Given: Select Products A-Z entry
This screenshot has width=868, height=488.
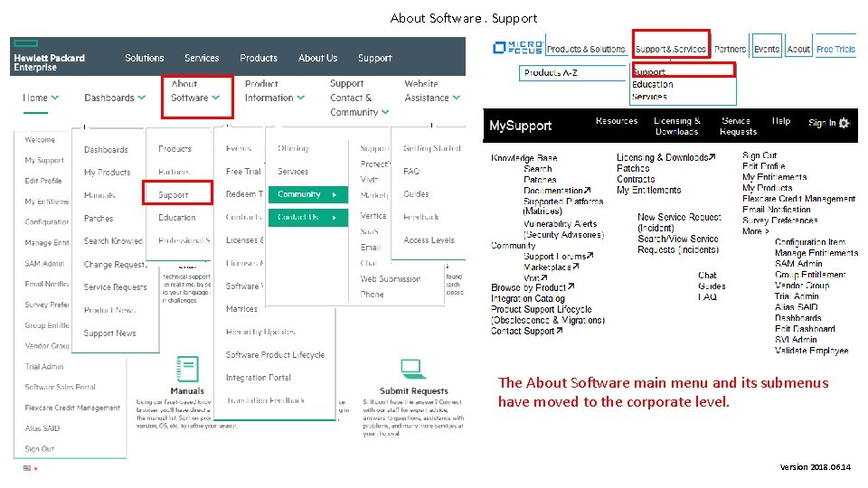Looking at the screenshot, I should point(551,72).
